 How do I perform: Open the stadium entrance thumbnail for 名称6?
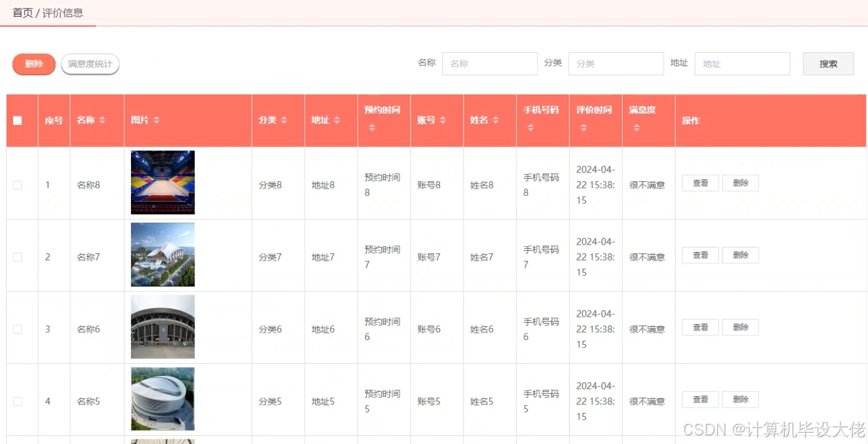tap(163, 327)
